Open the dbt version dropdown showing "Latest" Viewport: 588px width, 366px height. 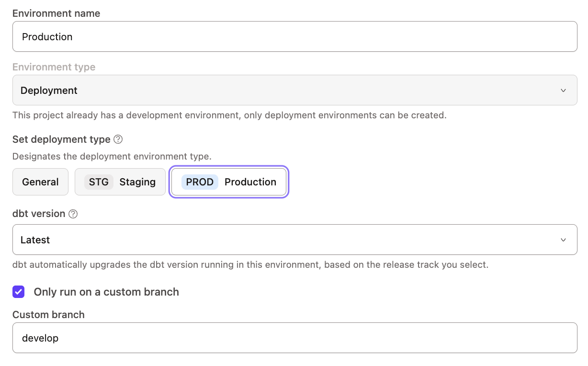(x=294, y=240)
